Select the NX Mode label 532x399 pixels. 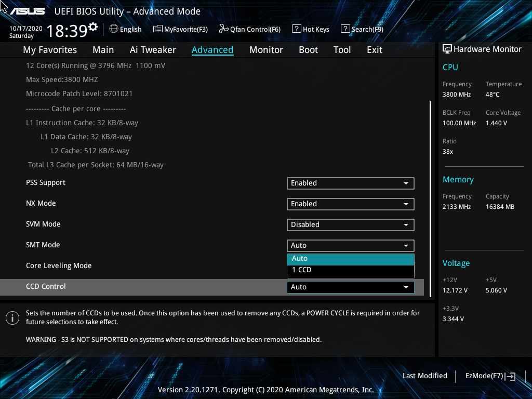(41, 203)
